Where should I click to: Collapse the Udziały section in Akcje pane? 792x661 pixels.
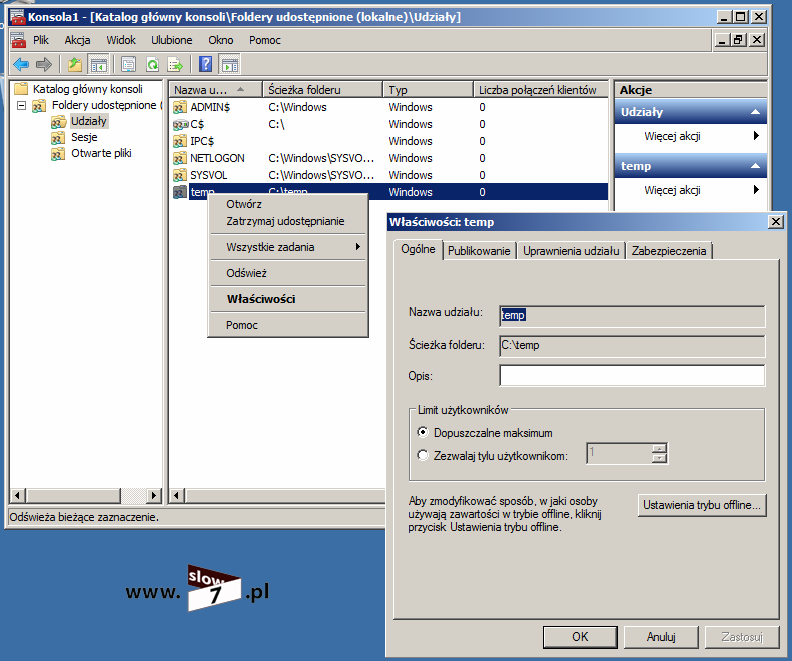(756, 113)
